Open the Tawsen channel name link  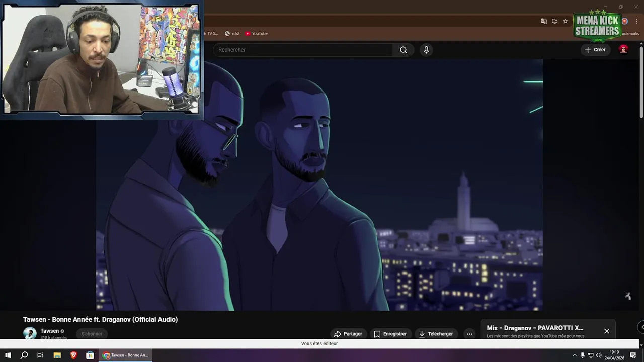(x=50, y=331)
